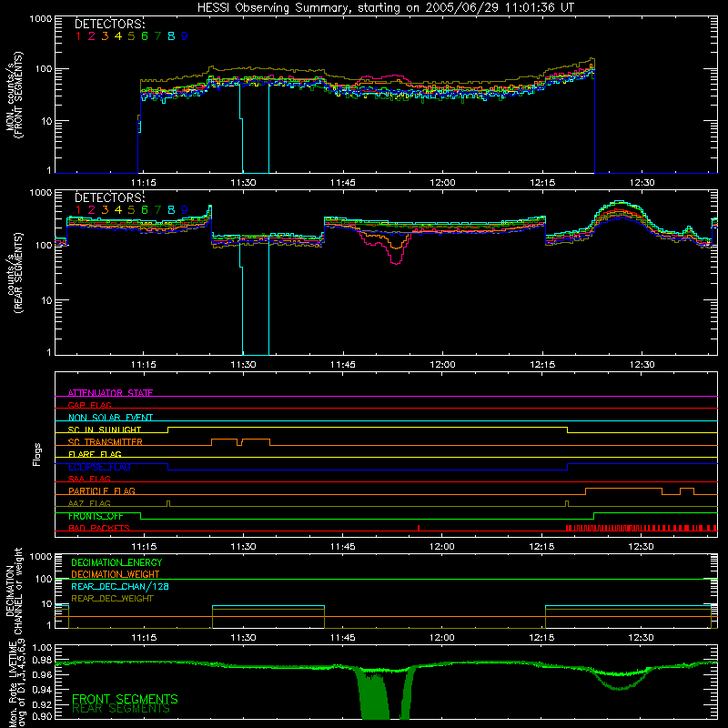Click the 11:15 tick label below front segments plot
Screen dimensions: 728x728
(144, 183)
